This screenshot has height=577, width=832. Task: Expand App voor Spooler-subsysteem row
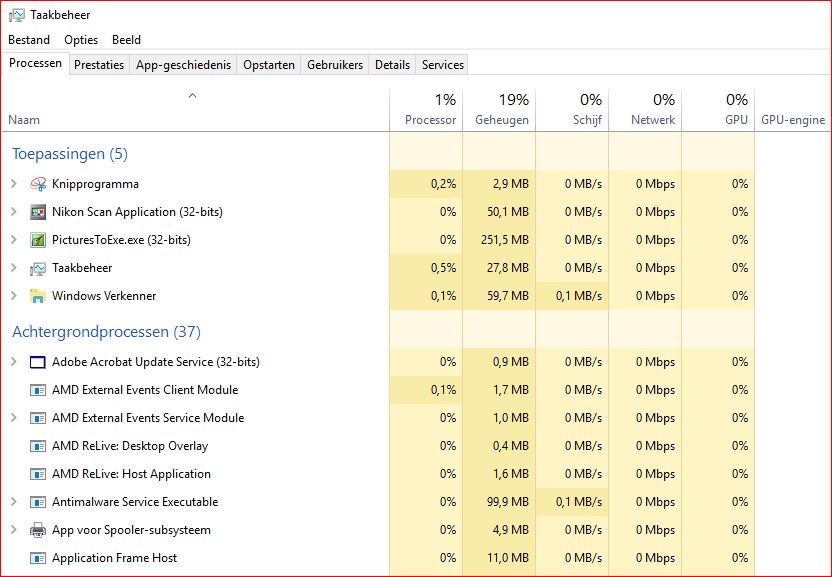14,530
